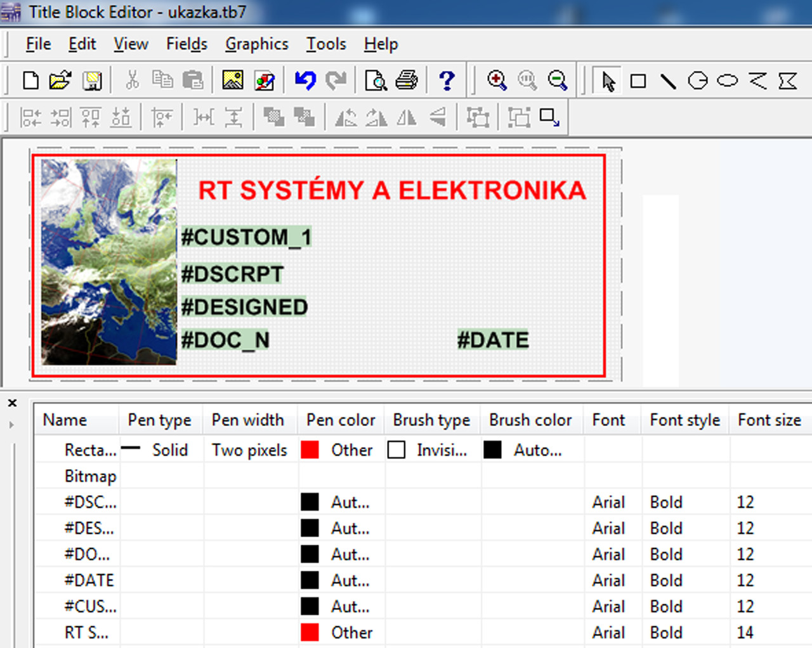812x648 pixels.
Task: Click the Align left icon
Action: point(30,117)
